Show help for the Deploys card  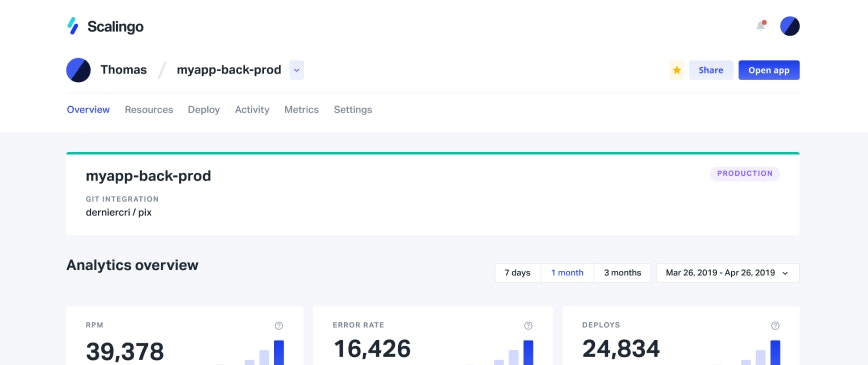pyautogui.click(x=775, y=326)
